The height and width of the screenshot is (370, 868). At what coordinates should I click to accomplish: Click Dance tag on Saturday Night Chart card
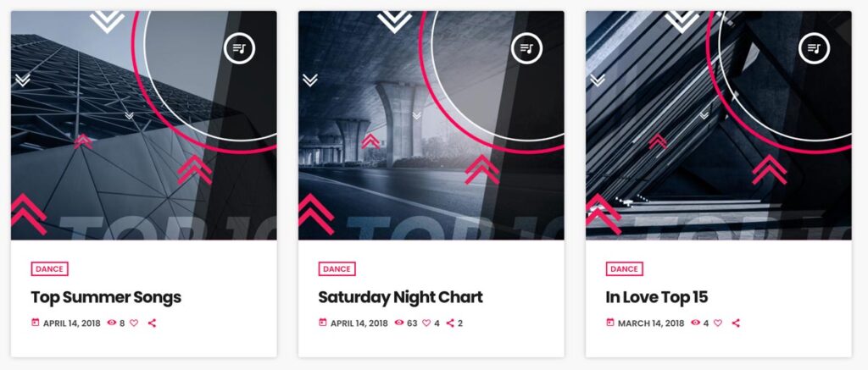337,269
